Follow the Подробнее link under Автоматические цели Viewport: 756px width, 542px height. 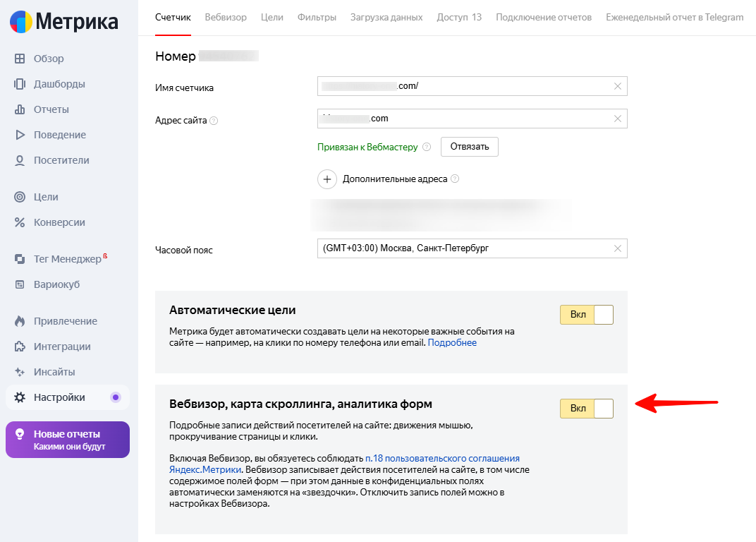[x=452, y=343]
